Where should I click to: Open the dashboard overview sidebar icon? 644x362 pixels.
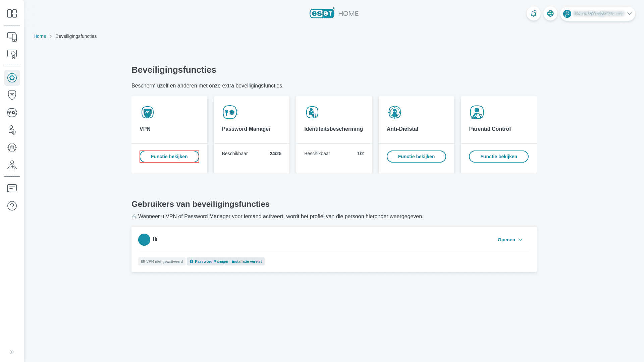tap(12, 13)
